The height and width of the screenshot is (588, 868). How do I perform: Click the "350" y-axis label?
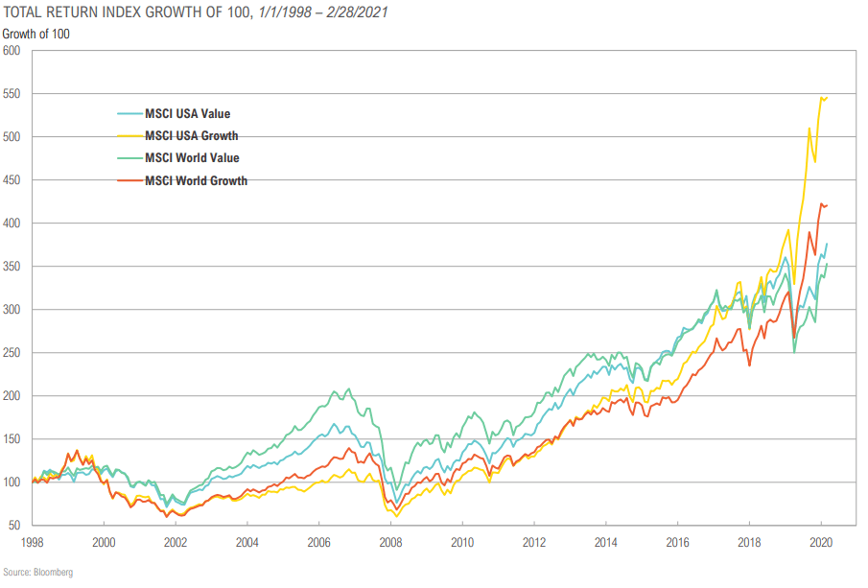(x=12, y=267)
